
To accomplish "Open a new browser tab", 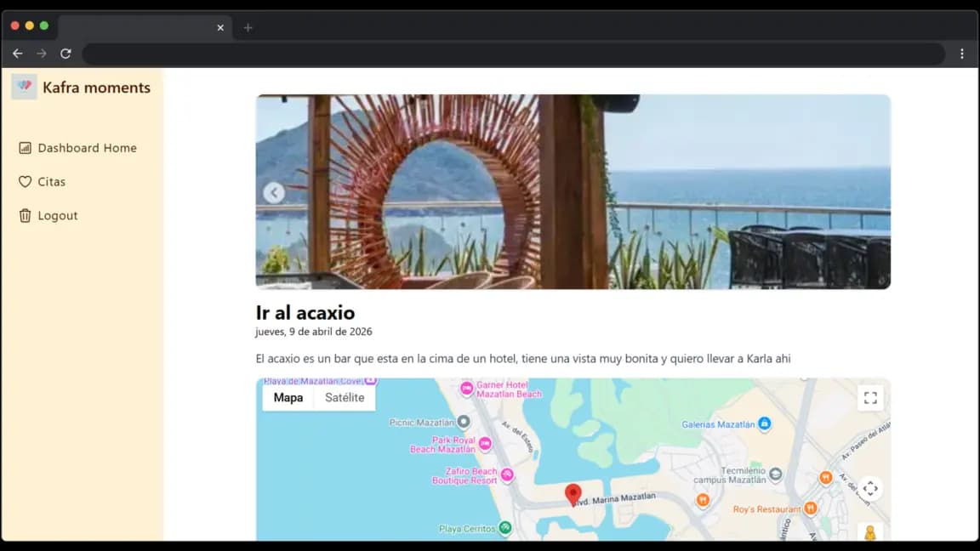I will (248, 27).
